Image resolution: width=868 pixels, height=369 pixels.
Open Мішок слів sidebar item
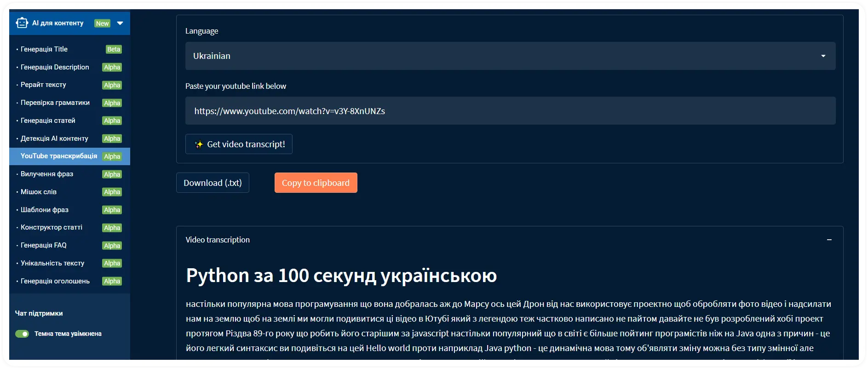(39, 192)
